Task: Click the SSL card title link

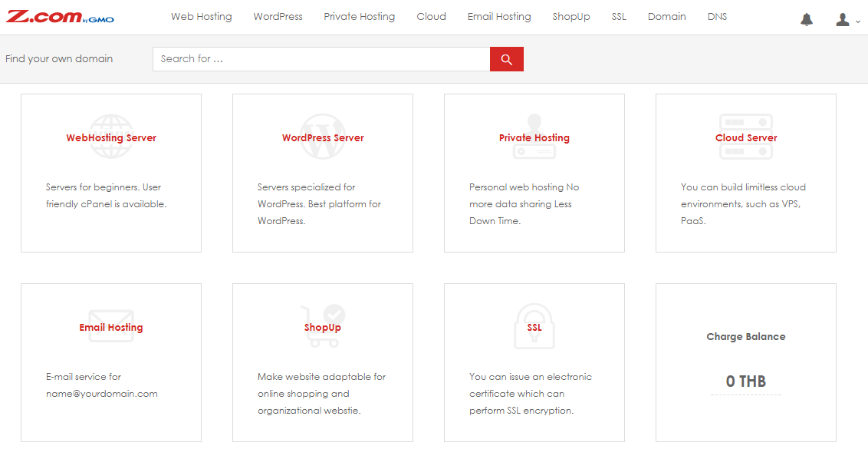Action: (x=534, y=328)
